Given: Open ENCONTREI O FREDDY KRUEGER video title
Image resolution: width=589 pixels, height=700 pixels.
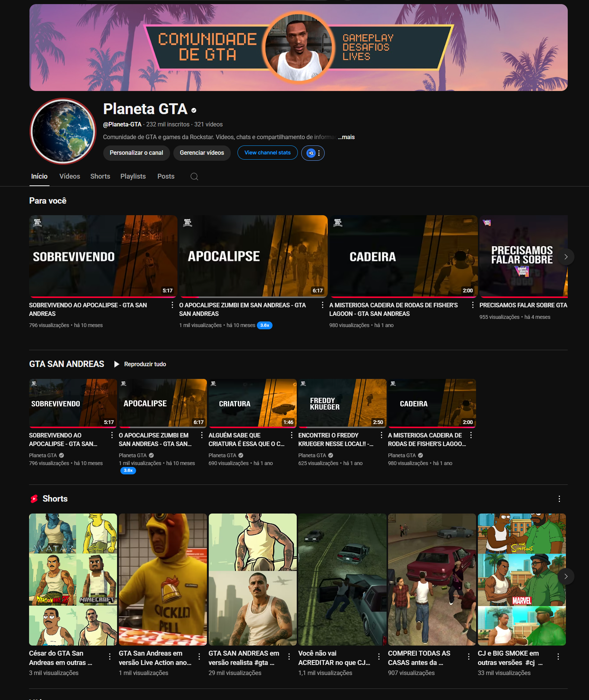Looking at the screenshot, I should [336, 439].
